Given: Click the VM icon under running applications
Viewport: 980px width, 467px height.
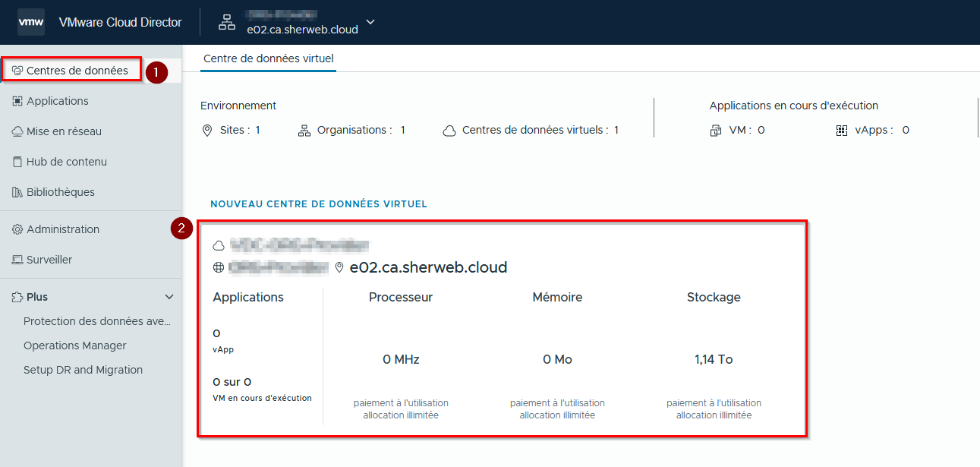Looking at the screenshot, I should [x=716, y=131].
